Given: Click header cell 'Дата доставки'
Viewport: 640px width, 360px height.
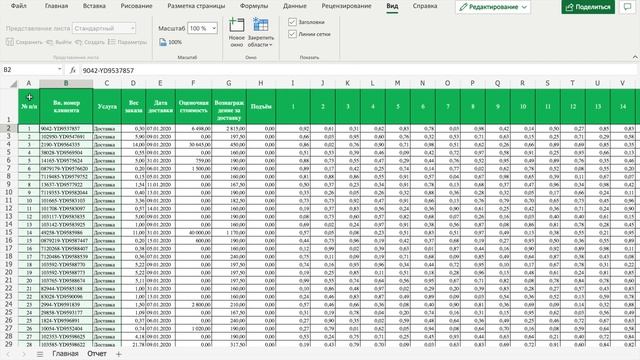Looking at the screenshot, I should pyautogui.click(x=160, y=107).
